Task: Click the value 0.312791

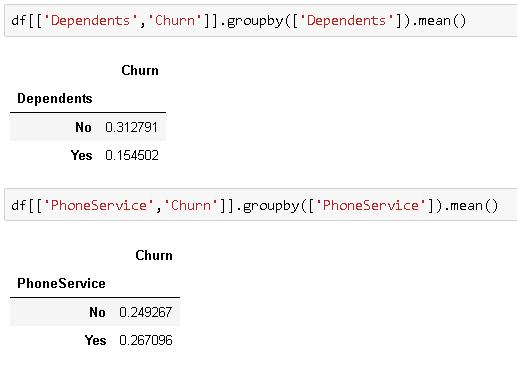Action: click(131, 127)
